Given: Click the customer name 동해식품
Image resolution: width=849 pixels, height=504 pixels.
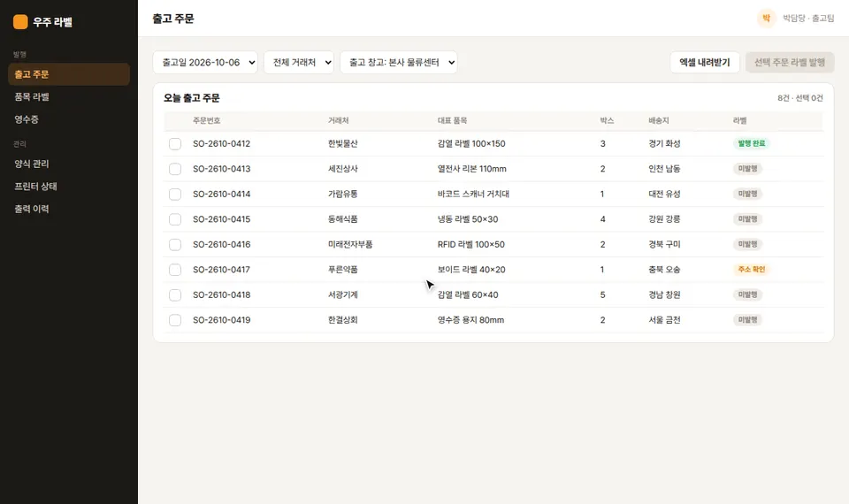Looking at the screenshot, I should click(343, 219).
